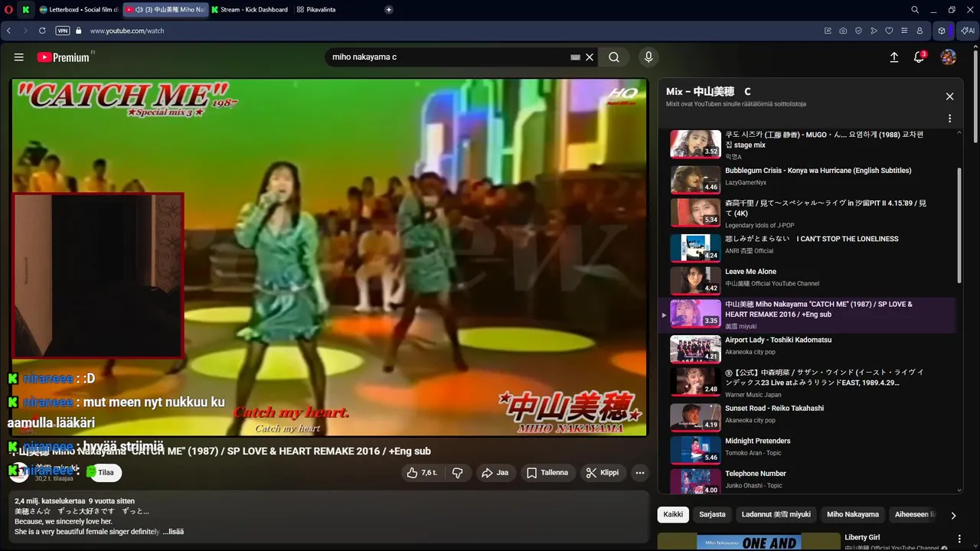Start voice search with microphone
The height and width of the screenshot is (551, 980).
[x=648, y=57]
